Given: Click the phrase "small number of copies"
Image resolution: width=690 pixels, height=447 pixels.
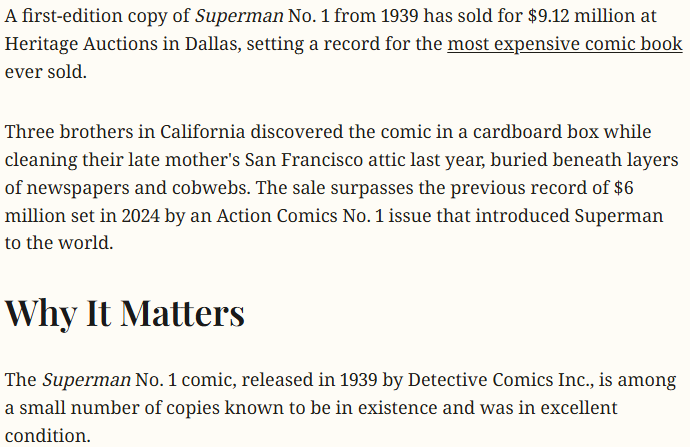Looking at the screenshot, I should click(117, 408).
